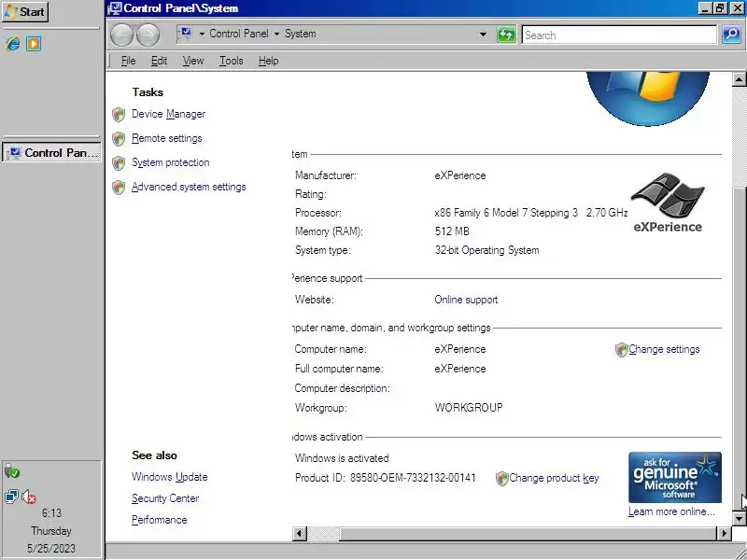
Task: Open the Start menu
Action: [26, 11]
